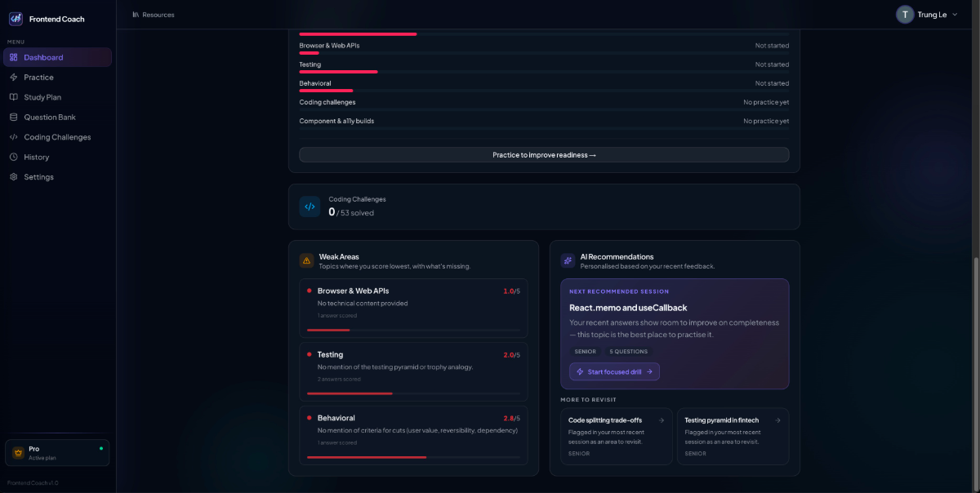Click the Testing readiness progress bar

point(544,72)
